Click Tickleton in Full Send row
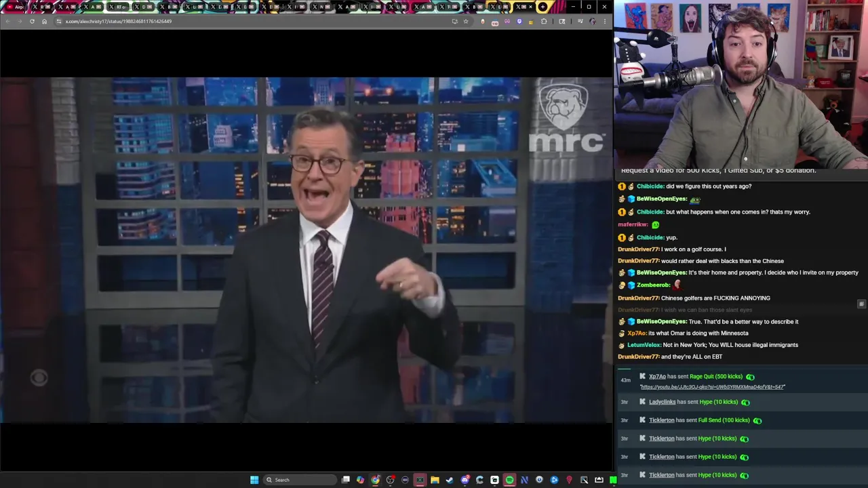The height and width of the screenshot is (488, 868). pos(661,420)
